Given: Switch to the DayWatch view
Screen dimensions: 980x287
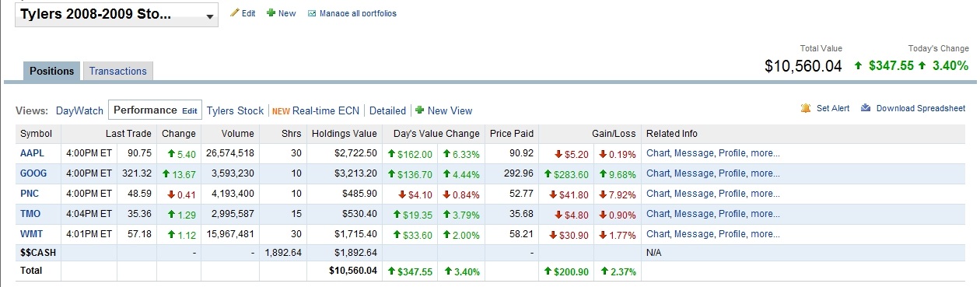Looking at the screenshot, I should click(x=79, y=110).
